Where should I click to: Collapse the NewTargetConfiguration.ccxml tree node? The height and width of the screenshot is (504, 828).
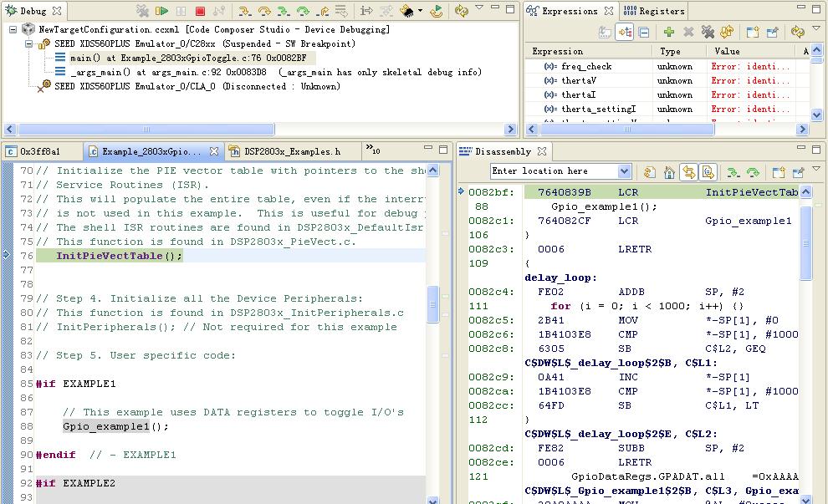[14, 29]
